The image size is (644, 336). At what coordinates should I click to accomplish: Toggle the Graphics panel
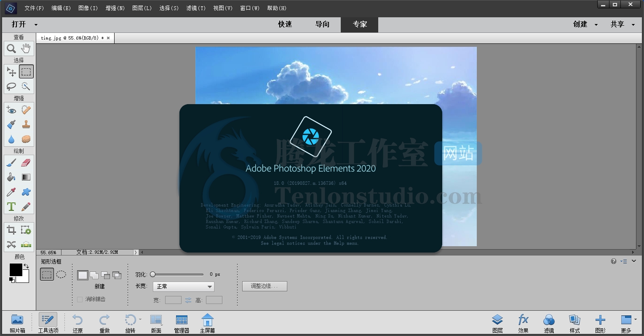600,323
